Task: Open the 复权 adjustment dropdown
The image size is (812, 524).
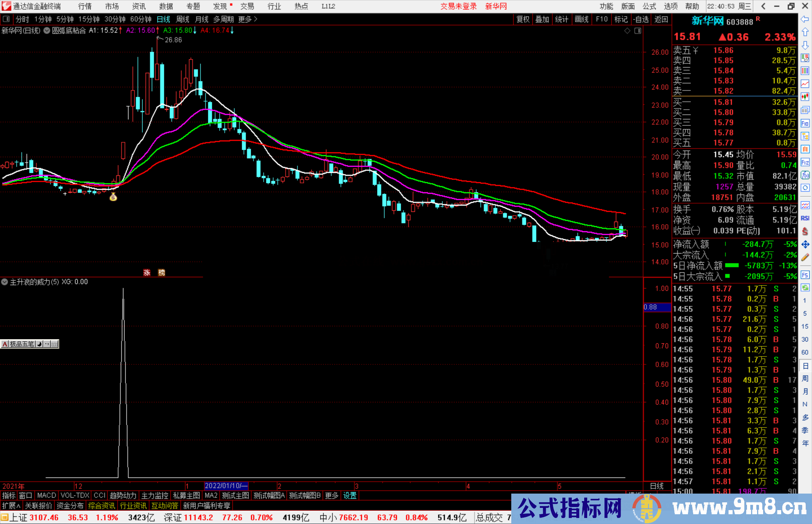Action: click(x=523, y=19)
